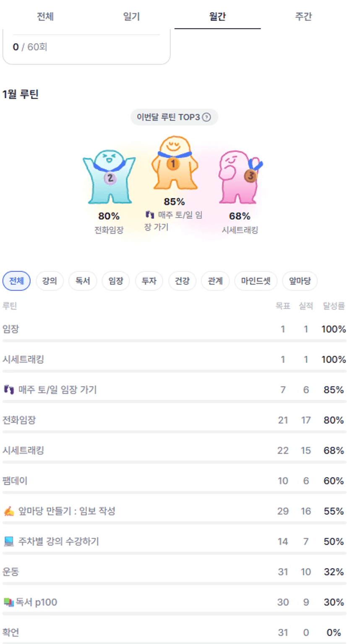Sort by the 달성률 column header
The image size is (347, 644).
pyautogui.click(x=334, y=306)
